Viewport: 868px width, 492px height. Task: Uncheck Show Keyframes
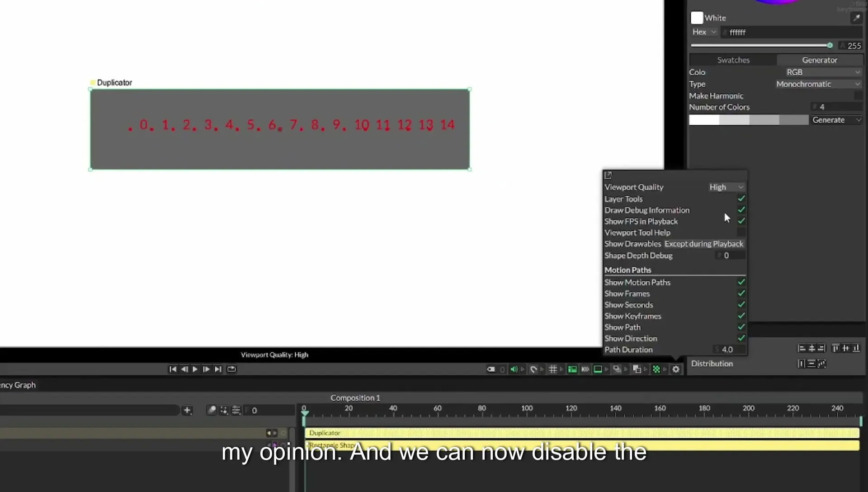tap(741, 316)
